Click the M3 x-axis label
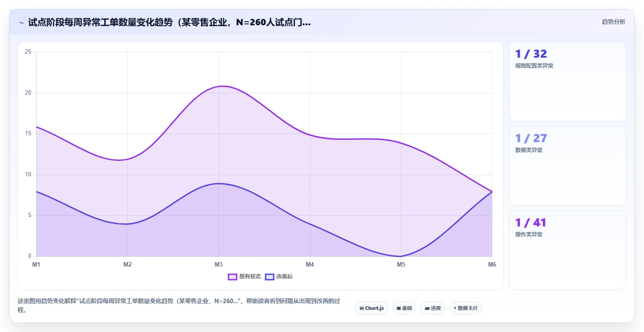Viewport: 644px width, 332px height. coord(219,265)
